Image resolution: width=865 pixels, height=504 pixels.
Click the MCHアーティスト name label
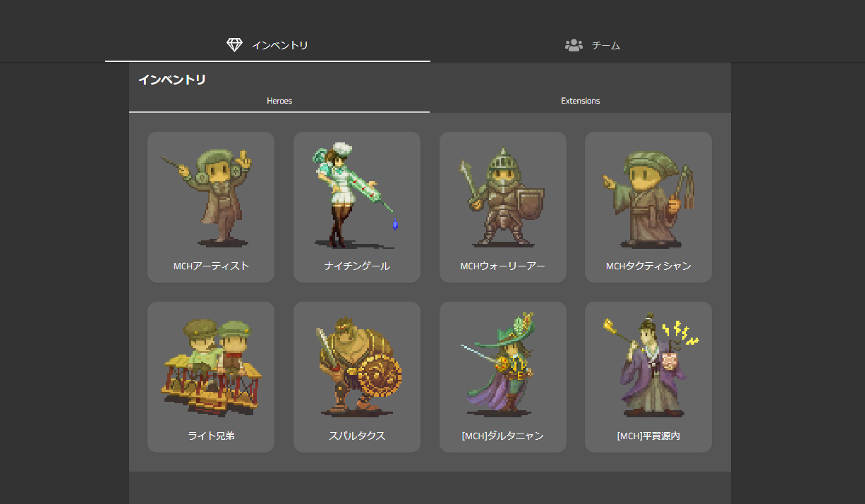coord(211,266)
